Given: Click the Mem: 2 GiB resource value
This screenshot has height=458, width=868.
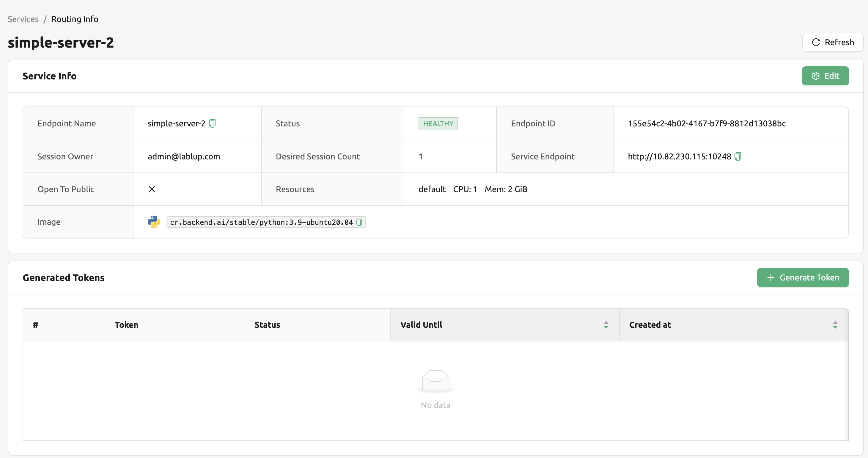Looking at the screenshot, I should point(506,189).
